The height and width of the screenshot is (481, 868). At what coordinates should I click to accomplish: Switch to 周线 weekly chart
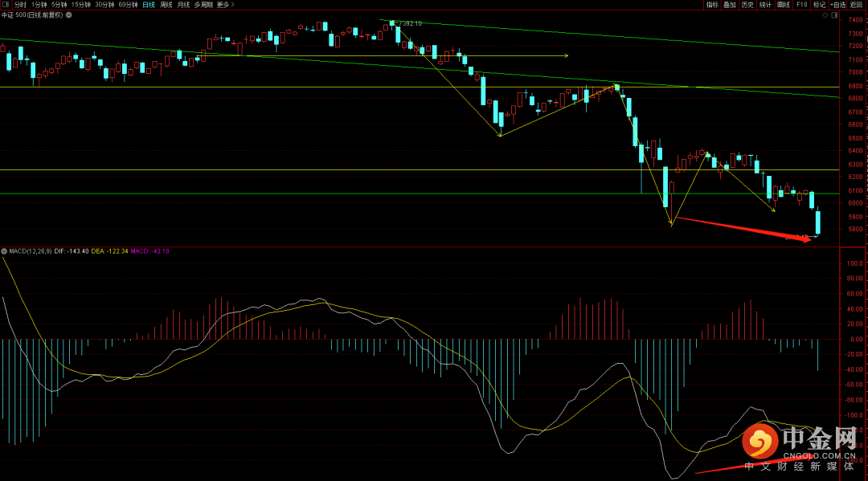click(166, 5)
